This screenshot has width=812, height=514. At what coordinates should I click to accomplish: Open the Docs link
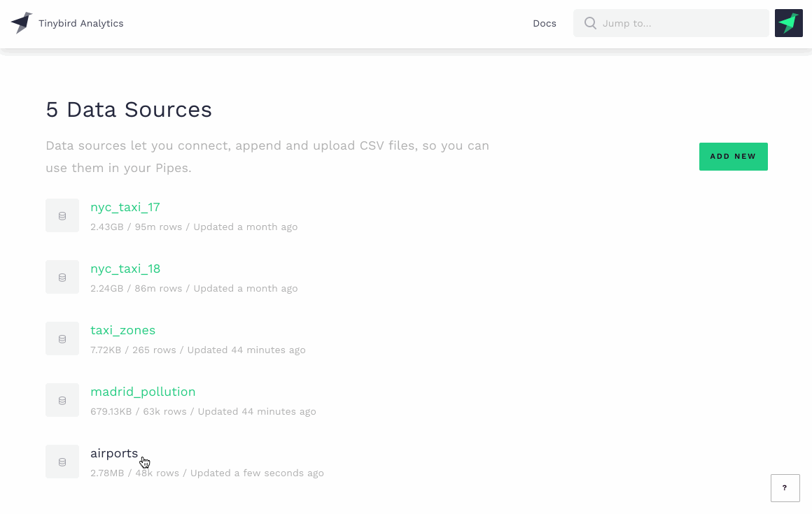pyautogui.click(x=544, y=23)
